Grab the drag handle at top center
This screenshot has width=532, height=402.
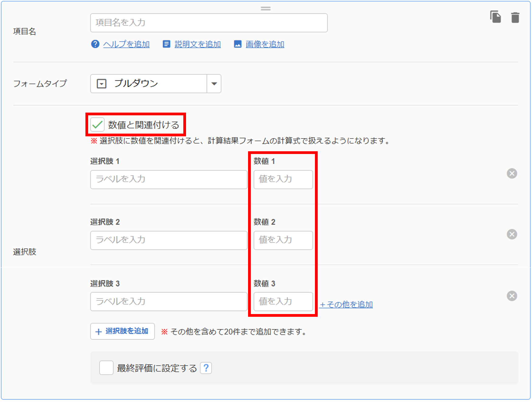pyautogui.click(x=265, y=9)
